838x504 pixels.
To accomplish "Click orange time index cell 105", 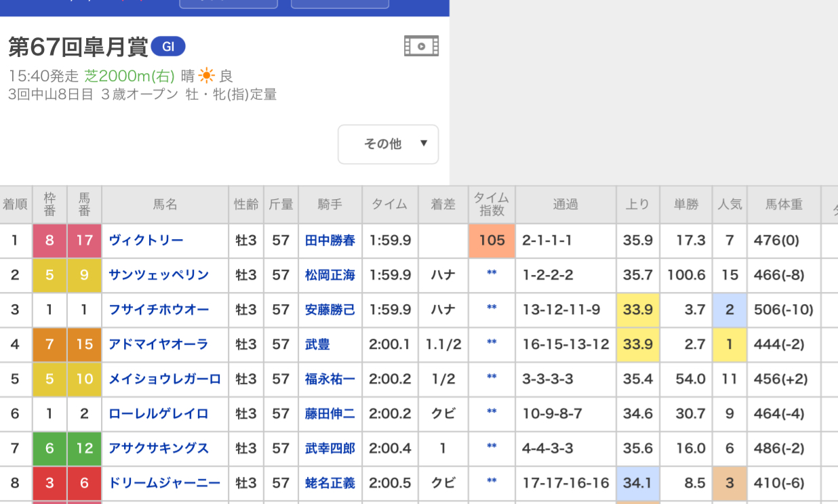I will [x=492, y=240].
